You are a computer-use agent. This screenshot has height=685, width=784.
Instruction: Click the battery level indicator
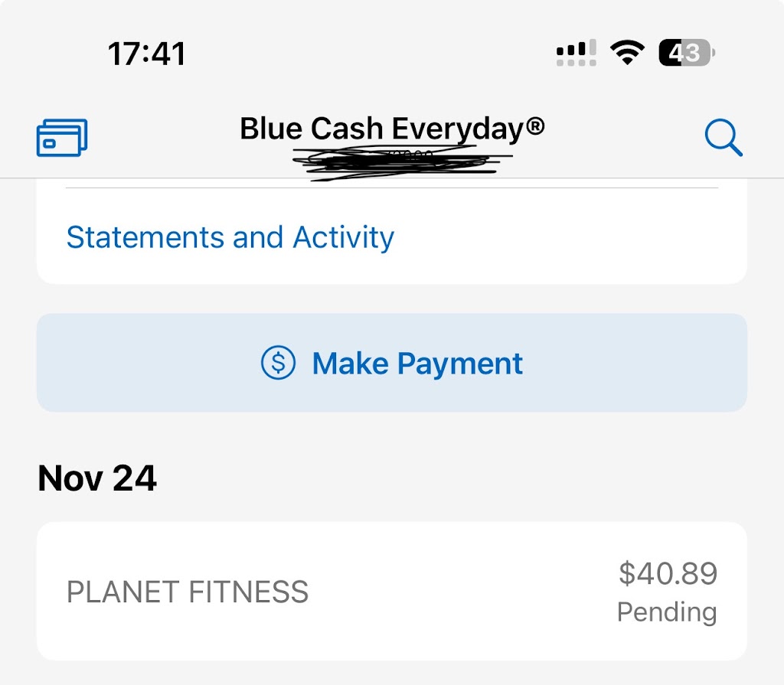(687, 53)
